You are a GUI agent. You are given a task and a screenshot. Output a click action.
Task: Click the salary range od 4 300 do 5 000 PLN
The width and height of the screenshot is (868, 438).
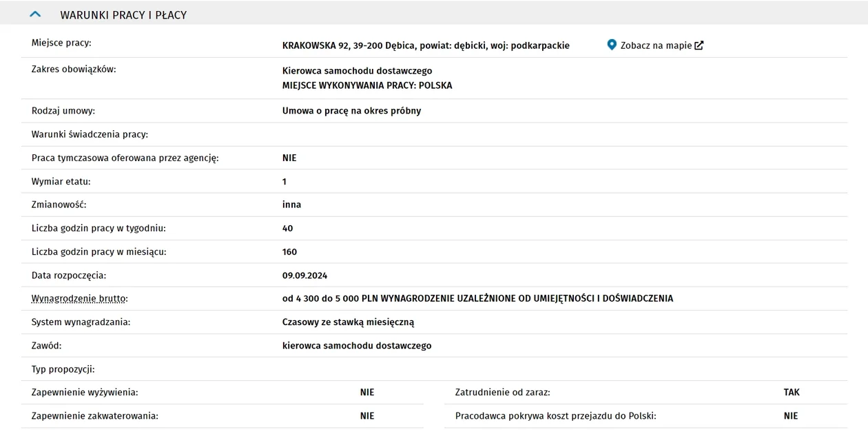pyautogui.click(x=330, y=299)
